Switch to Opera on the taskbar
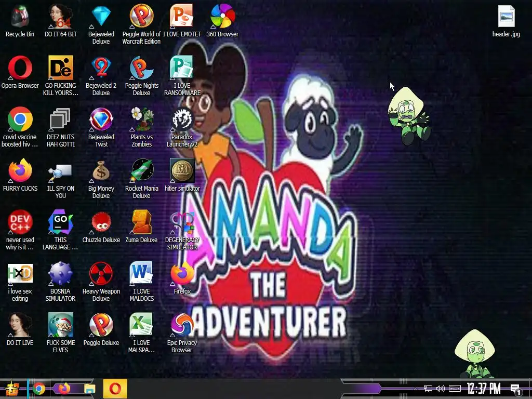The height and width of the screenshot is (399, 532). [x=115, y=389]
